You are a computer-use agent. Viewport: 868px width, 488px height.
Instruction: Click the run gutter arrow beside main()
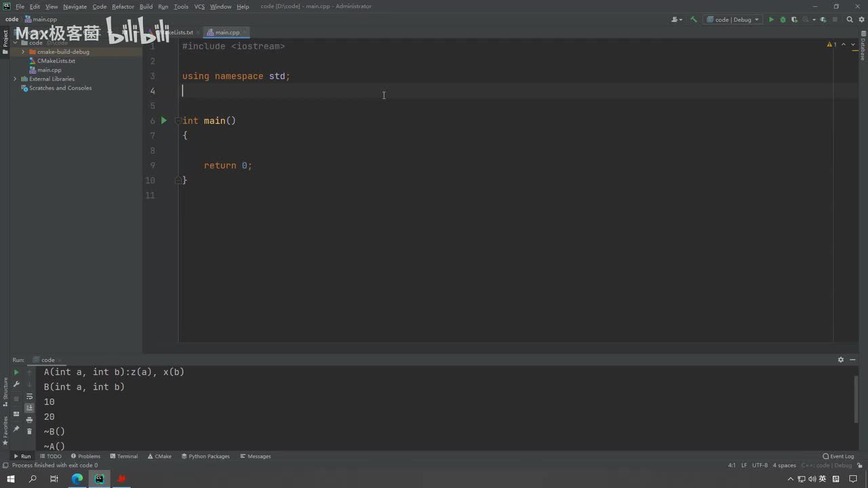[x=163, y=121]
